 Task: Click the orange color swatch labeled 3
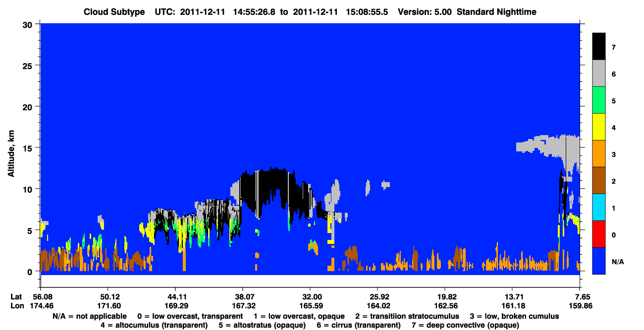(x=599, y=154)
